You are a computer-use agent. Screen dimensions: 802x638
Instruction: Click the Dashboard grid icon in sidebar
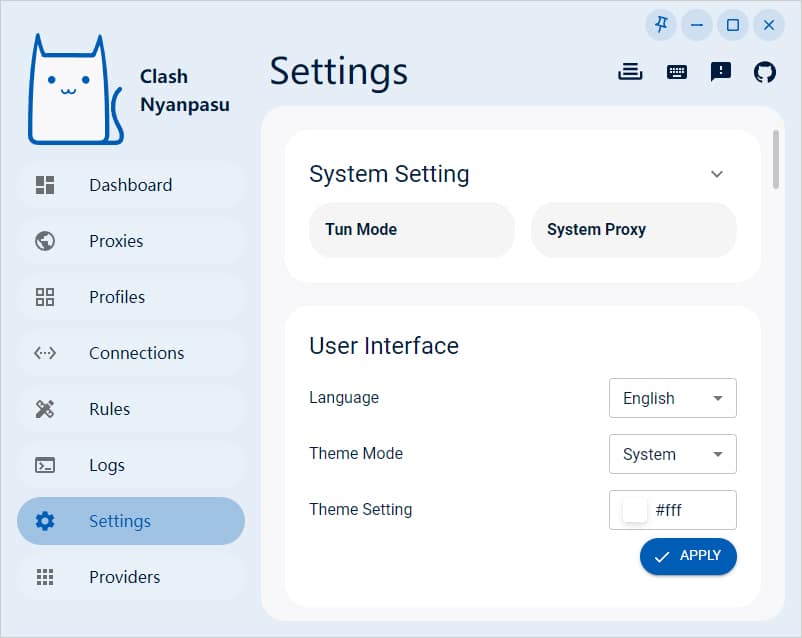(45, 185)
